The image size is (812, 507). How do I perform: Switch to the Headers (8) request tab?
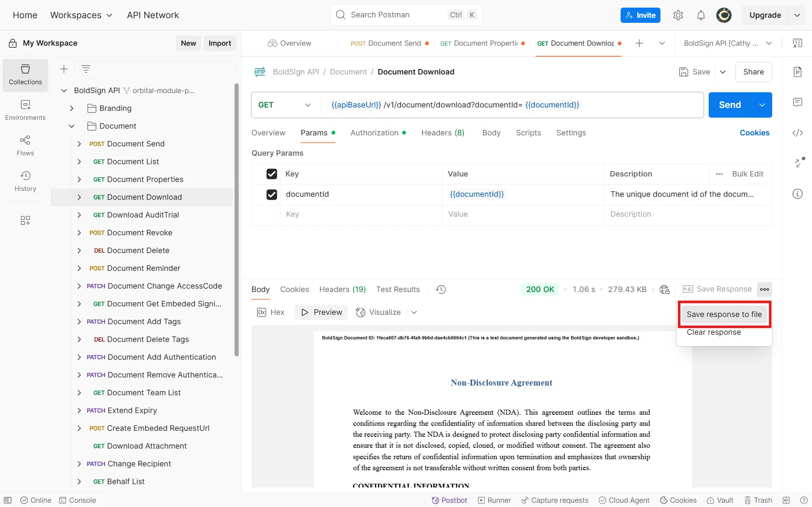click(x=443, y=133)
